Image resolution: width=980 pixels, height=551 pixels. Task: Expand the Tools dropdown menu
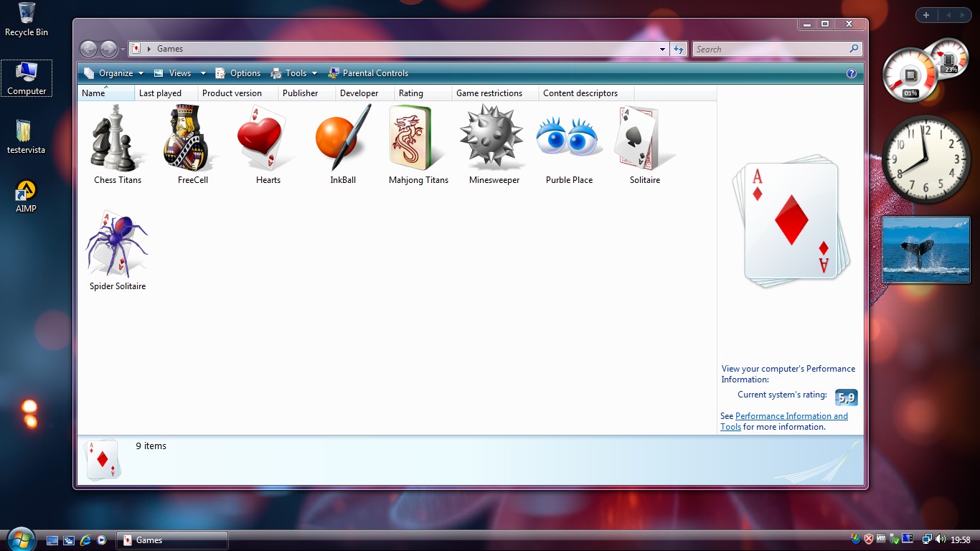[295, 73]
